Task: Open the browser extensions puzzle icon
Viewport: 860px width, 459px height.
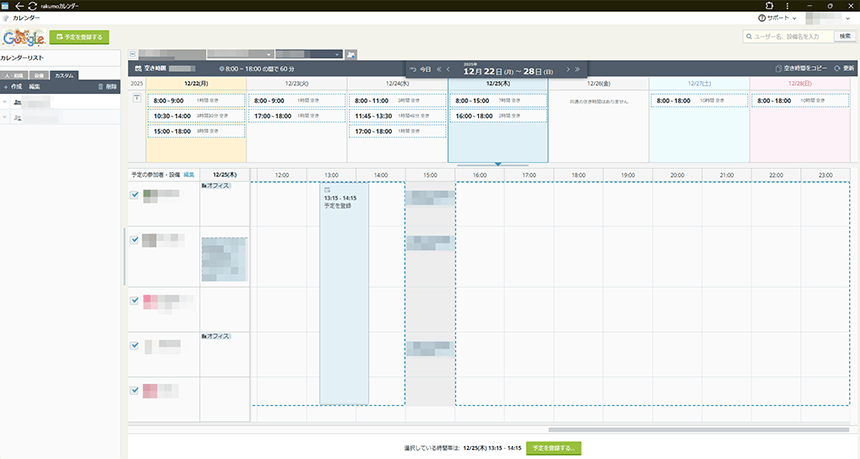Action: [768, 6]
